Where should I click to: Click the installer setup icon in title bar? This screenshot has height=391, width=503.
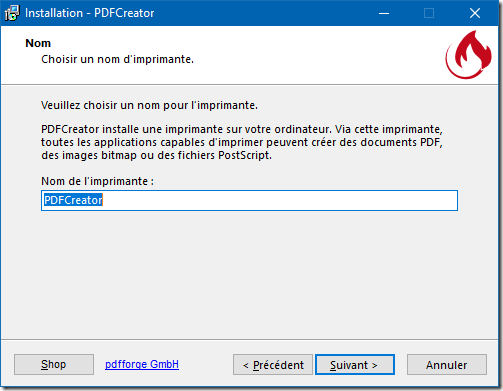tap(12, 13)
